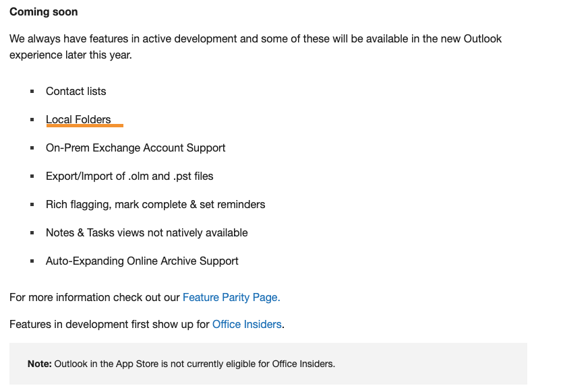Click 'Rich flagging, mark complete & set reminders'
The image size is (561, 392).
click(x=156, y=204)
